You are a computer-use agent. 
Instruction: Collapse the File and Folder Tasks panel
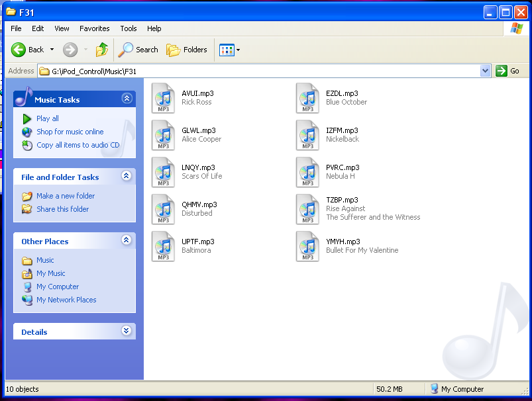[127, 175]
